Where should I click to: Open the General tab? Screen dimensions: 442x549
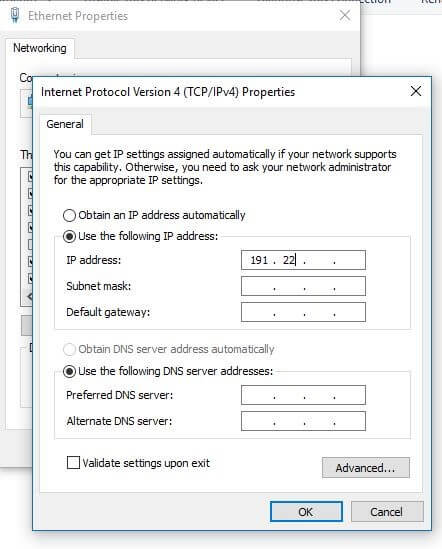pyautogui.click(x=65, y=124)
